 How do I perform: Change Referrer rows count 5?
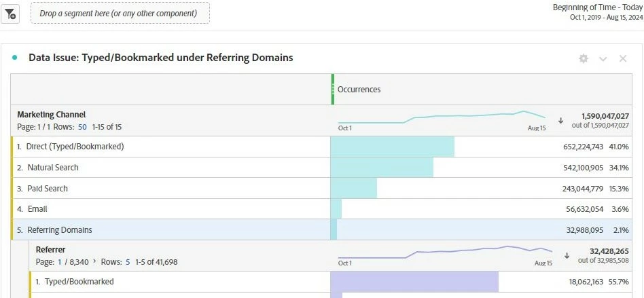pyautogui.click(x=128, y=262)
